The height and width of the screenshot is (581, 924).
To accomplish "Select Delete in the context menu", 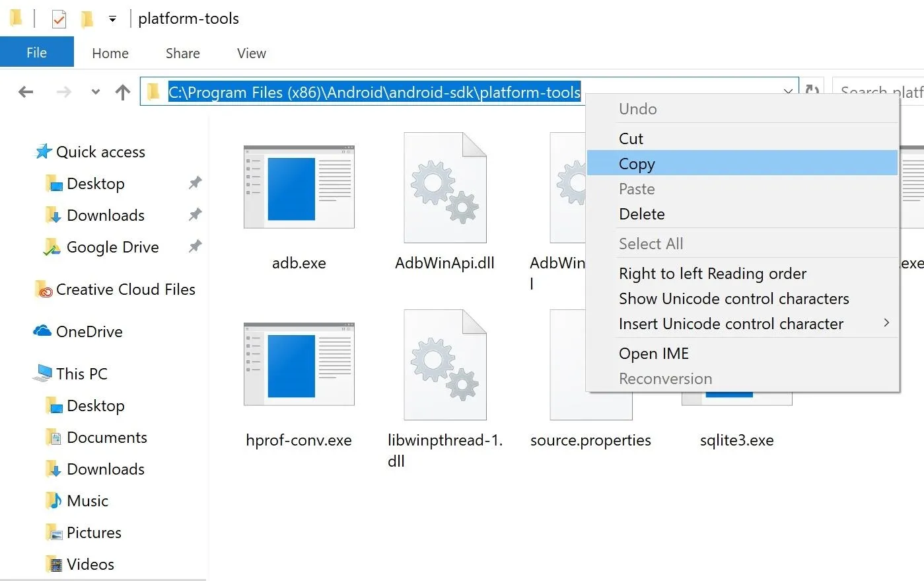I will tap(641, 213).
